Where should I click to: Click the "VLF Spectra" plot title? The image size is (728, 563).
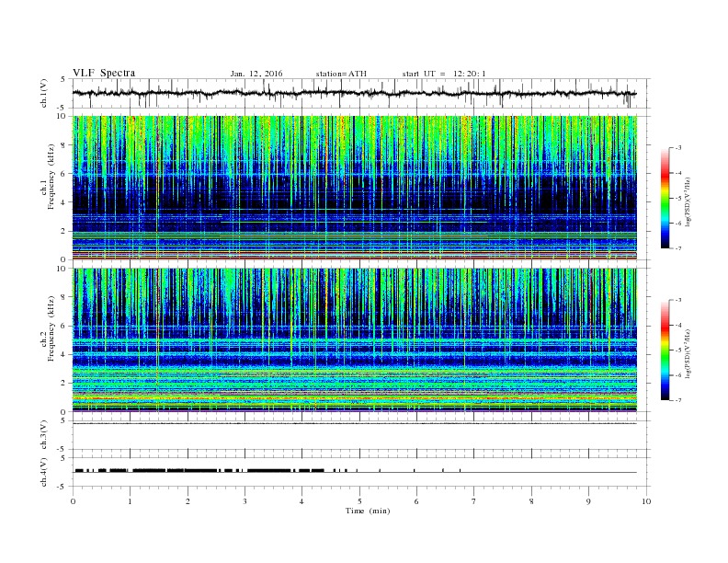pyautogui.click(x=104, y=73)
